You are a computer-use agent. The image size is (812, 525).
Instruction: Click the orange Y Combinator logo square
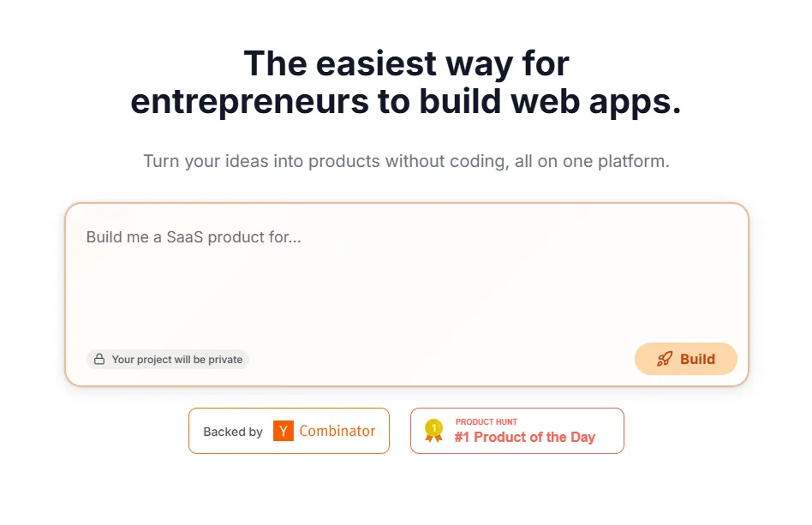click(284, 431)
